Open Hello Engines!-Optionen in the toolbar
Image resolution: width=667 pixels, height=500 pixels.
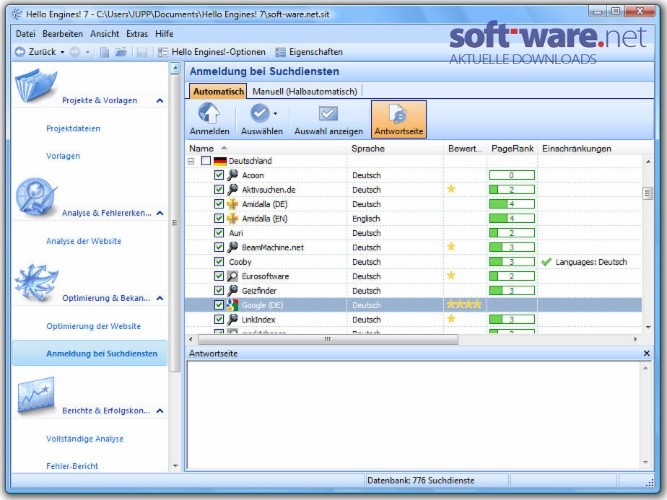click(211, 52)
